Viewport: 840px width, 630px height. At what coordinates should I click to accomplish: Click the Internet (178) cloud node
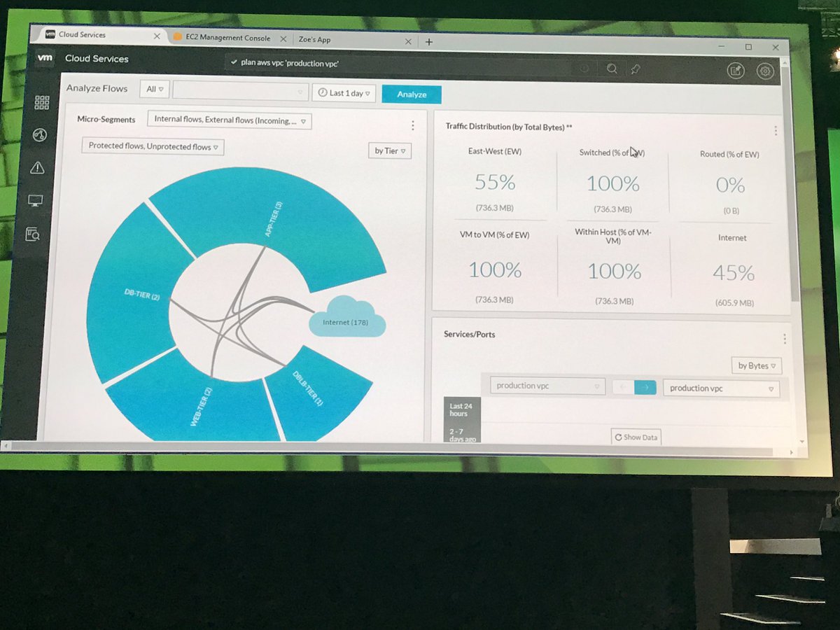(346, 318)
